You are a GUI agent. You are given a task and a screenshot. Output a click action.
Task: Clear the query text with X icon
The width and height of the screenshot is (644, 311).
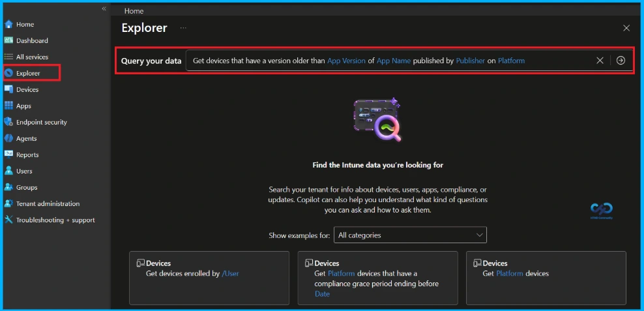(600, 61)
